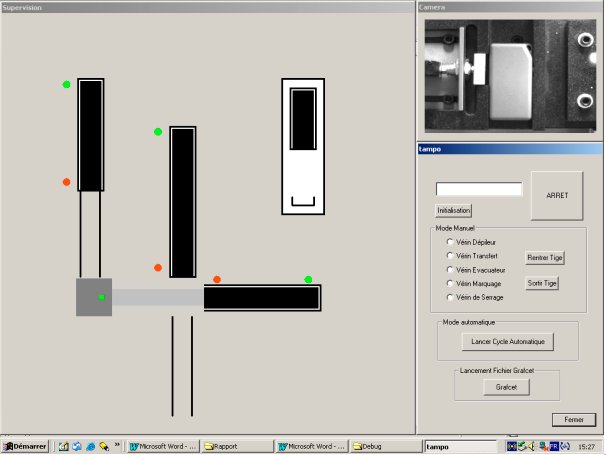This screenshot has width=606, height=455.
Task: Click the Initialisation button
Action: click(453, 211)
